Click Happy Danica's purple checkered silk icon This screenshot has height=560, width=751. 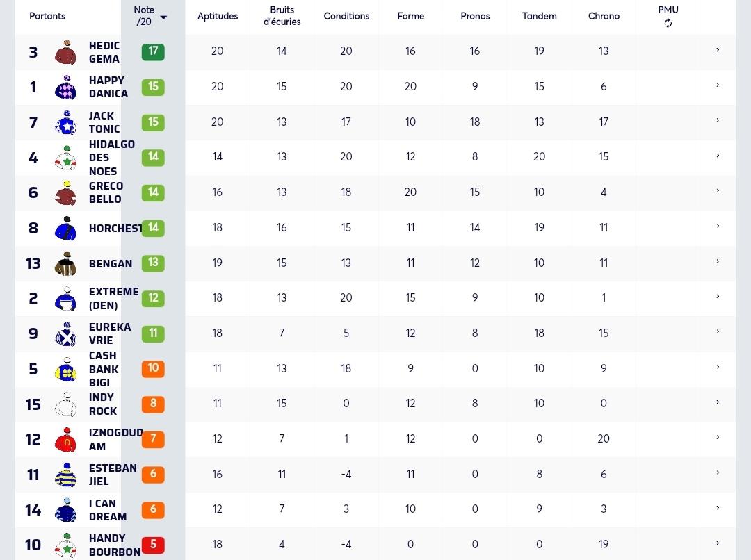coord(65,87)
